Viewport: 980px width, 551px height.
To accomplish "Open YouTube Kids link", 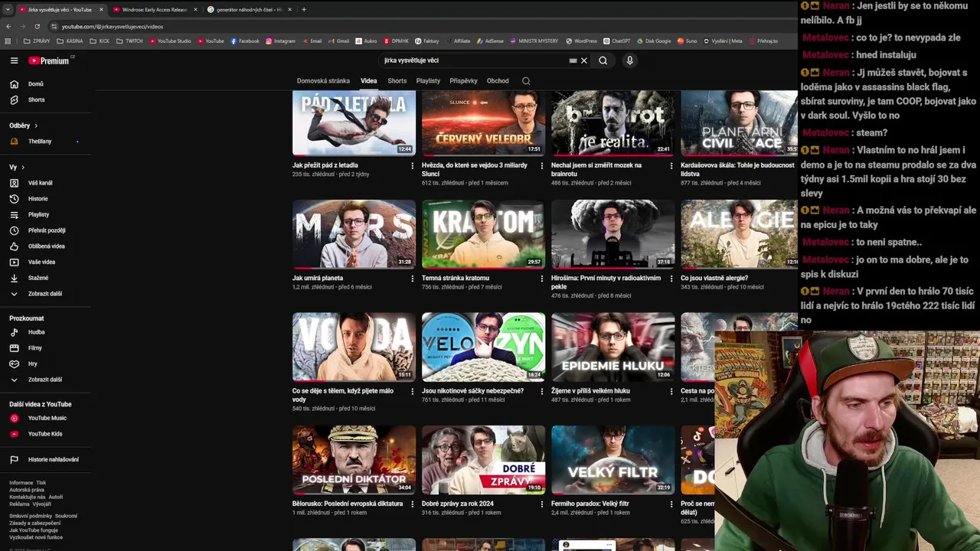I will (x=44, y=434).
